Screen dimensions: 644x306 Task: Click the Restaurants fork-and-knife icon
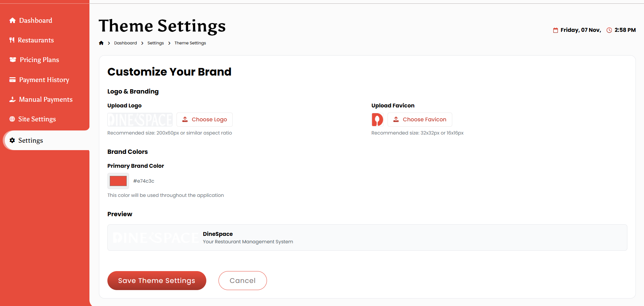(x=12, y=40)
